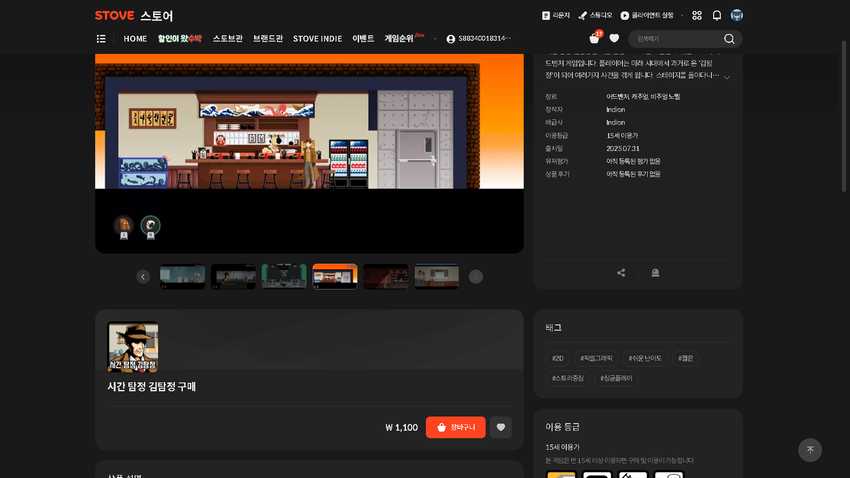Open the notifications bell icon
This screenshot has height=478, width=850.
pyautogui.click(x=717, y=16)
